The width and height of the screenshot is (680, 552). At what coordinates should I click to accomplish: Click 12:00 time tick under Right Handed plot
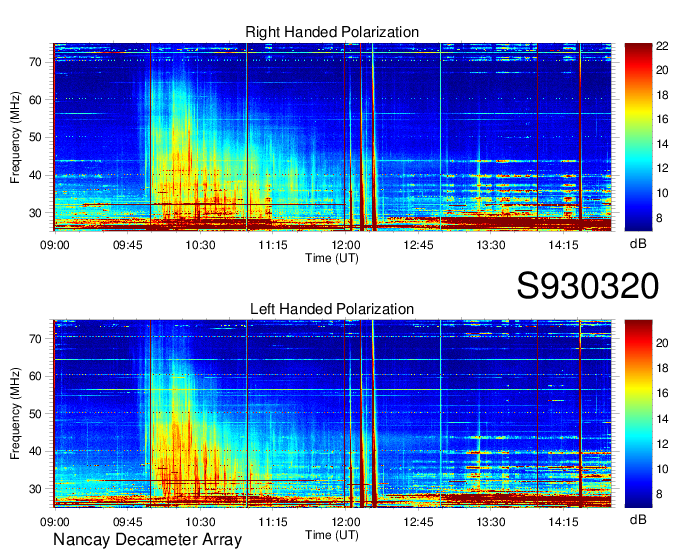pyautogui.click(x=346, y=245)
